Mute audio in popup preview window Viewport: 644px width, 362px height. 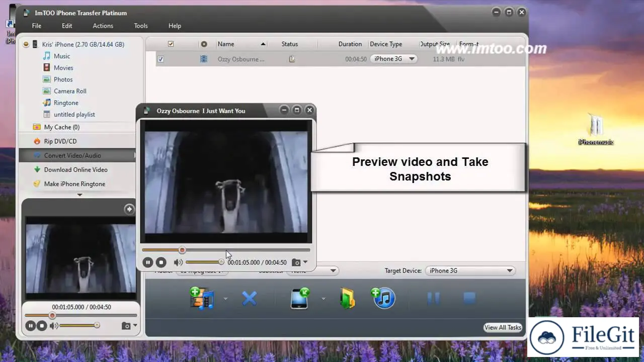click(x=178, y=262)
